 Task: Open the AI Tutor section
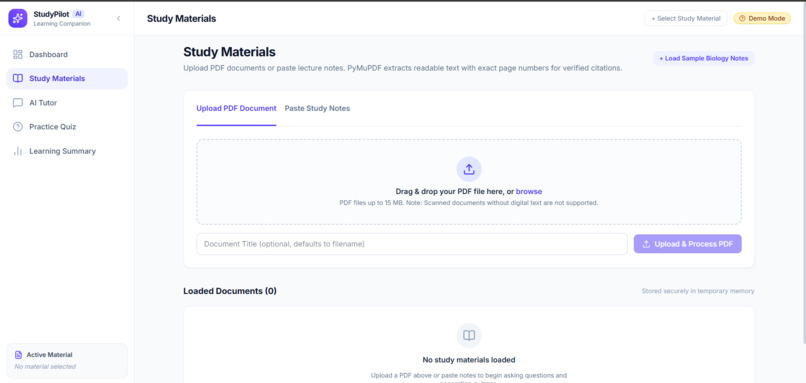click(x=67, y=103)
